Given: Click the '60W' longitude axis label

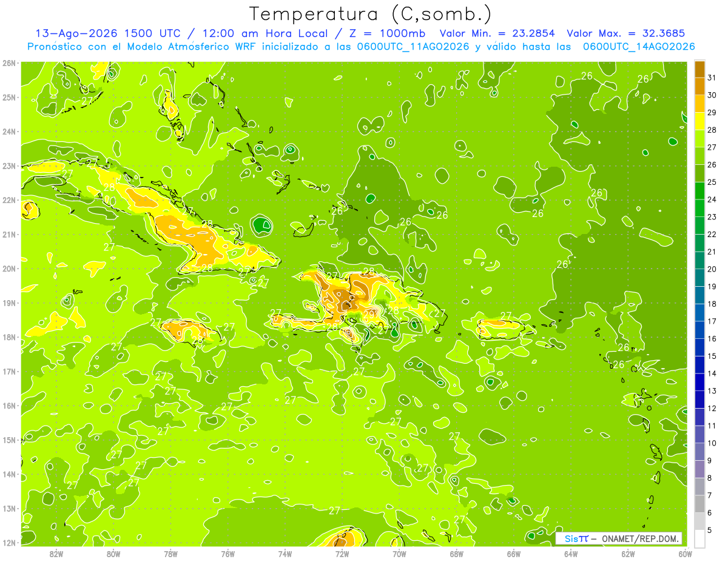Looking at the screenshot, I should (x=685, y=554).
